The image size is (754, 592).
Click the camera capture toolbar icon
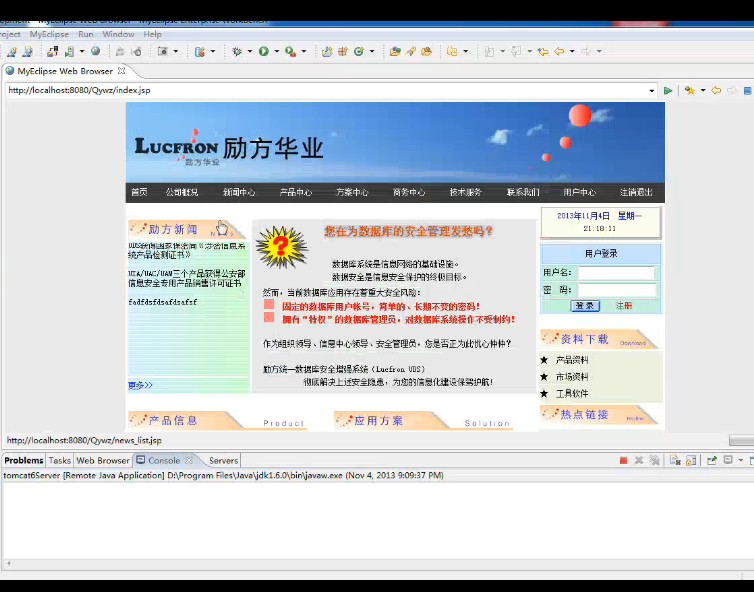163,51
